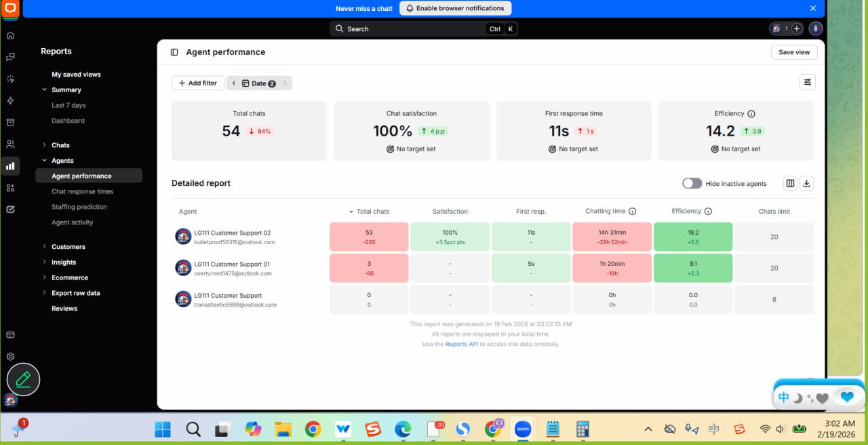Image resolution: width=868 pixels, height=445 pixels.
Task: Click the Save view button
Action: (794, 52)
